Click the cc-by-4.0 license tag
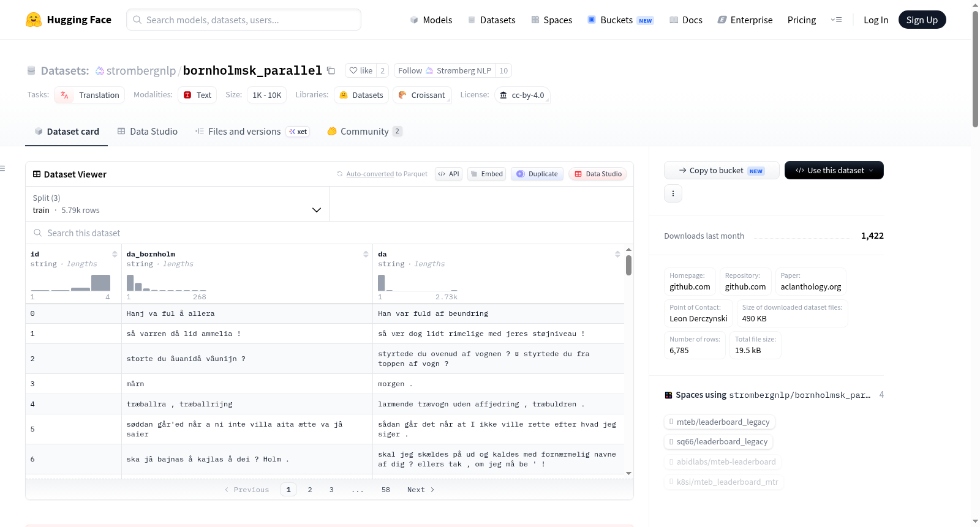980x527 pixels. tap(522, 95)
